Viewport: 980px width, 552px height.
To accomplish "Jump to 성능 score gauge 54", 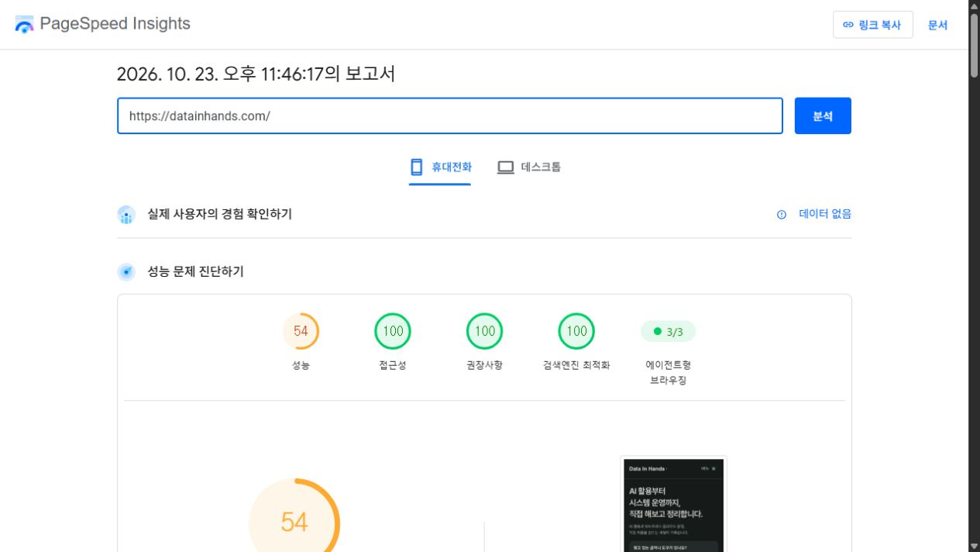I will pyautogui.click(x=301, y=332).
